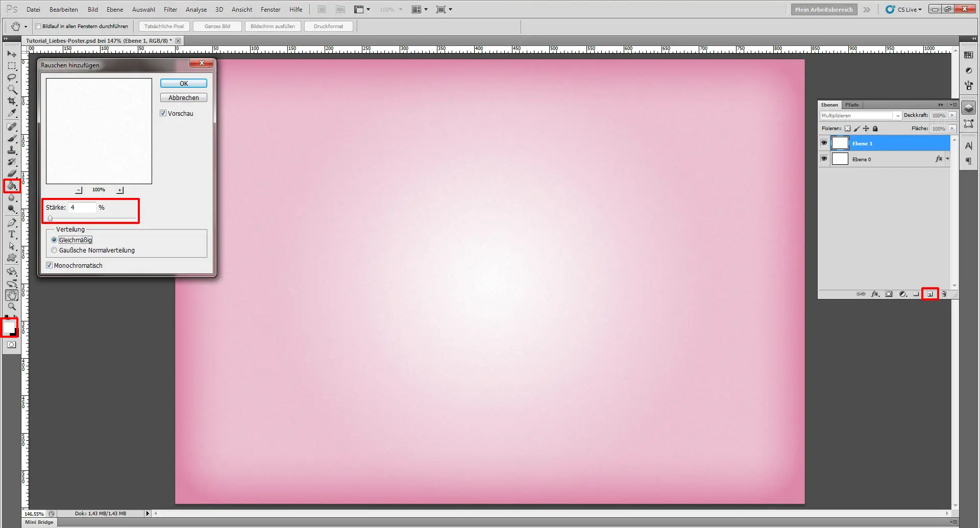Open layer styles via the fx icon
Image resolution: width=980 pixels, height=528 pixels.
pyautogui.click(x=875, y=294)
